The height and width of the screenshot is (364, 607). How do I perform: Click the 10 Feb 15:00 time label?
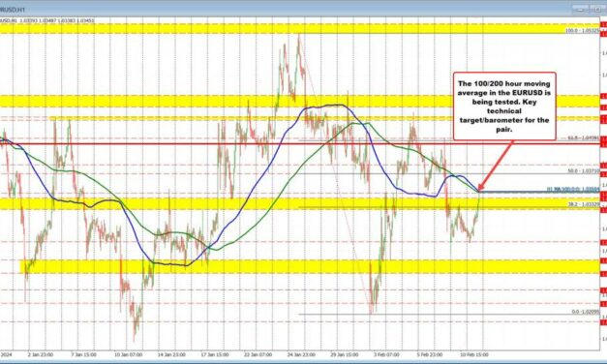474,354
